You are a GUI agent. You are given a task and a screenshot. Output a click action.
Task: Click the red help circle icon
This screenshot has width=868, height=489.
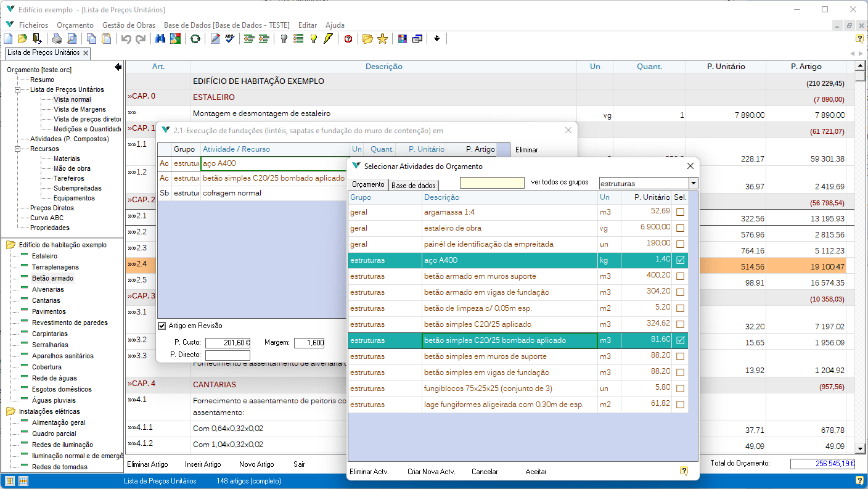pyautogui.click(x=348, y=39)
